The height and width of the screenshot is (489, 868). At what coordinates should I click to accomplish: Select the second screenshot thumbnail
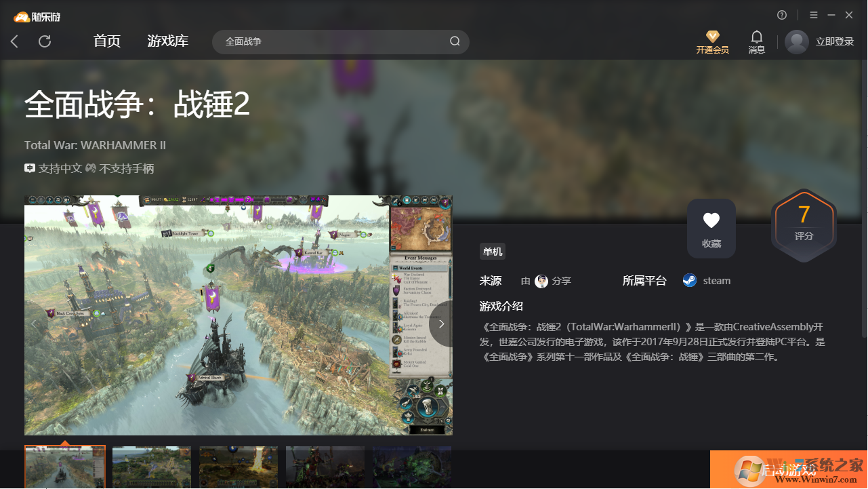151,467
